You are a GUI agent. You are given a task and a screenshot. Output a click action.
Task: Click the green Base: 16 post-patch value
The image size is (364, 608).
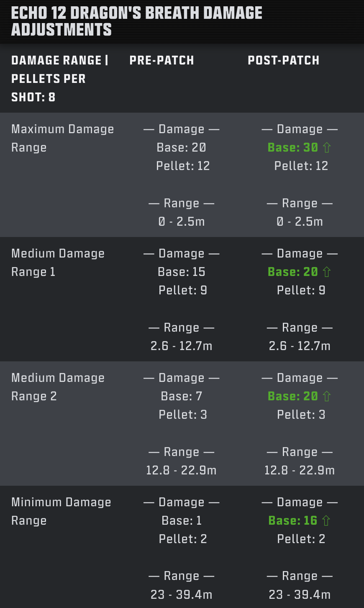click(292, 520)
